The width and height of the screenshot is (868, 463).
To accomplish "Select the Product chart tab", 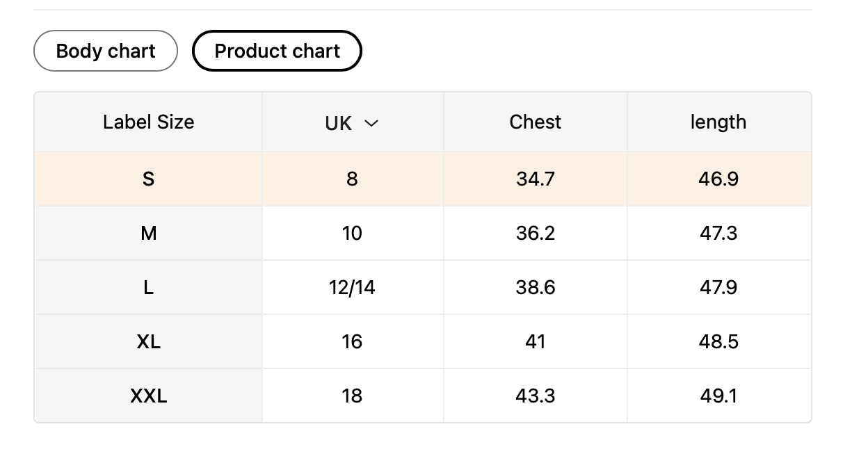I will (x=277, y=51).
